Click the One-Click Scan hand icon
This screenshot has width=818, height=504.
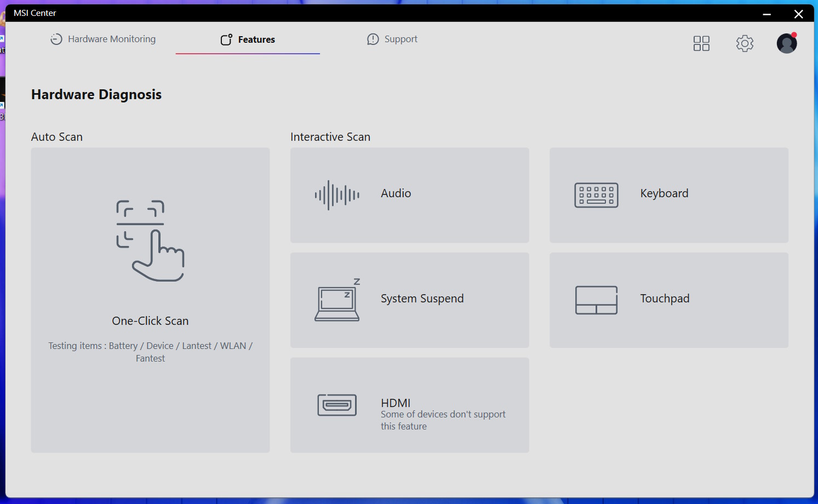(150, 241)
